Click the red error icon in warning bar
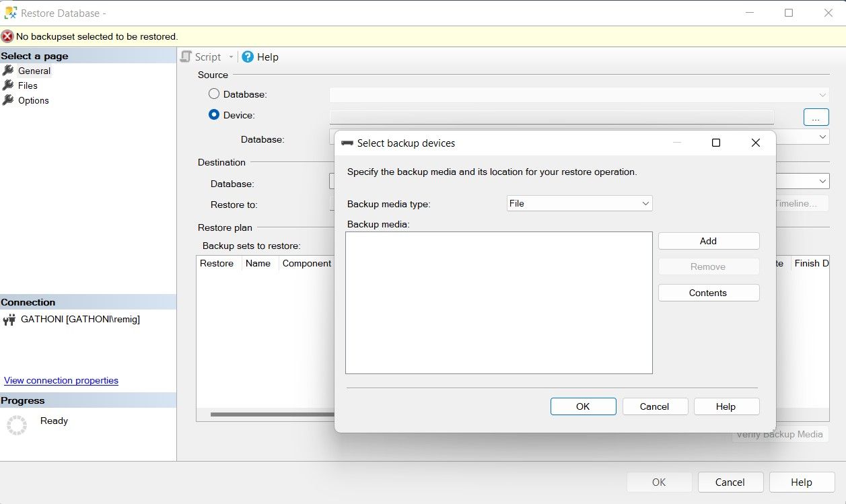Screen dimensions: 846x504 7,36
